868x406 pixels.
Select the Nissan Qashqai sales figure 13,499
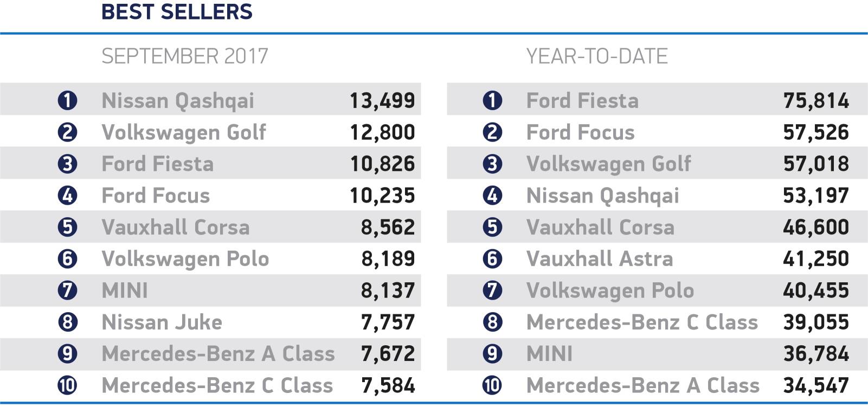[382, 100]
